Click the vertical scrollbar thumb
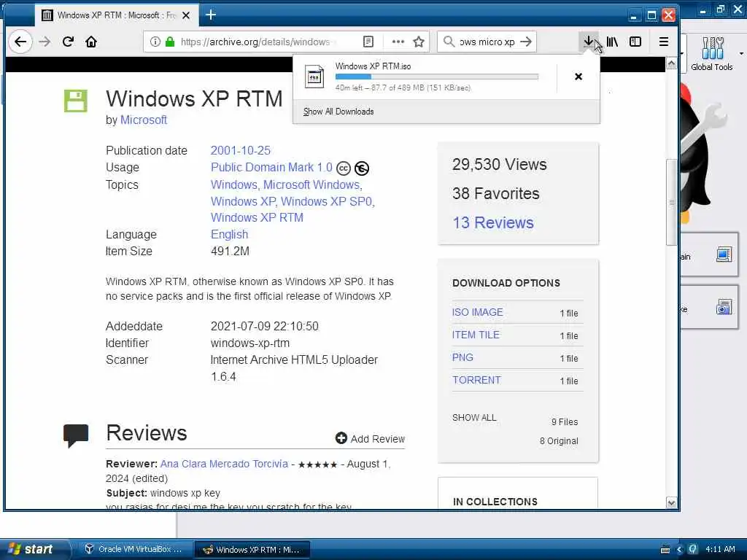The height and width of the screenshot is (560, 747). (671, 202)
